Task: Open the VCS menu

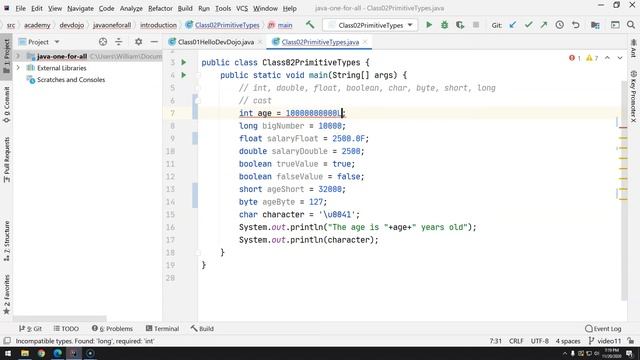Action: pyautogui.click(x=242, y=8)
